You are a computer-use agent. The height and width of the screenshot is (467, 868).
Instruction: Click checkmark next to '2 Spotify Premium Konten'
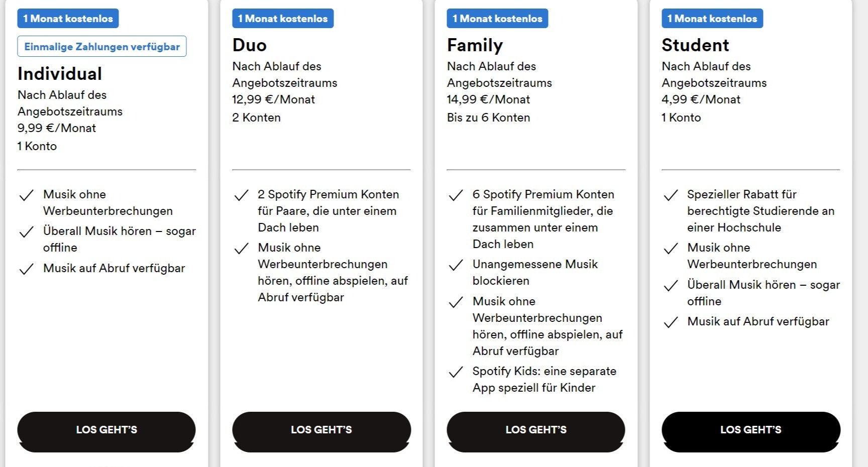click(241, 195)
